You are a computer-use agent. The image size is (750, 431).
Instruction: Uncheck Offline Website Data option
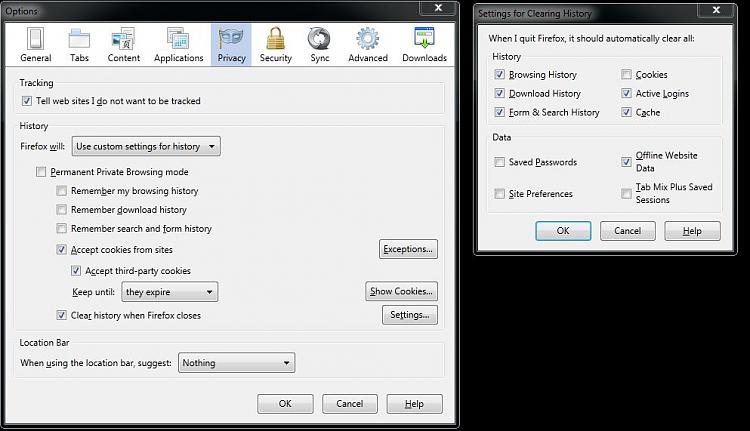[x=626, y=162]
